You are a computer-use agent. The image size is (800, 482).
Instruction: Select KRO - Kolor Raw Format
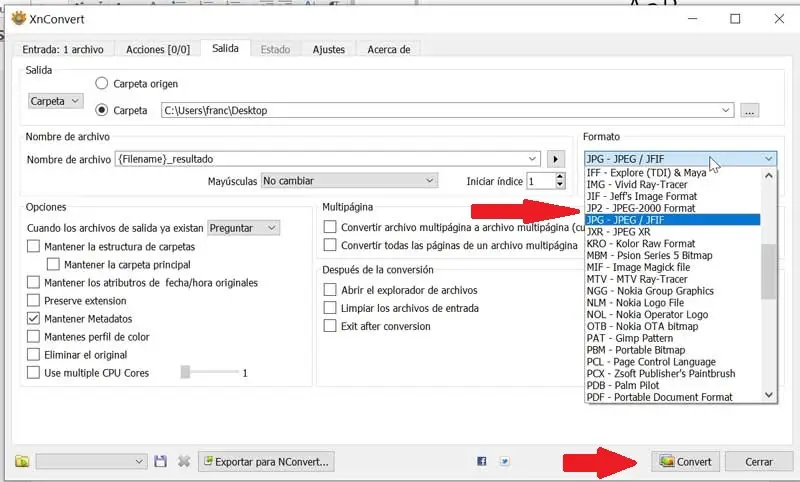point(672,243)
